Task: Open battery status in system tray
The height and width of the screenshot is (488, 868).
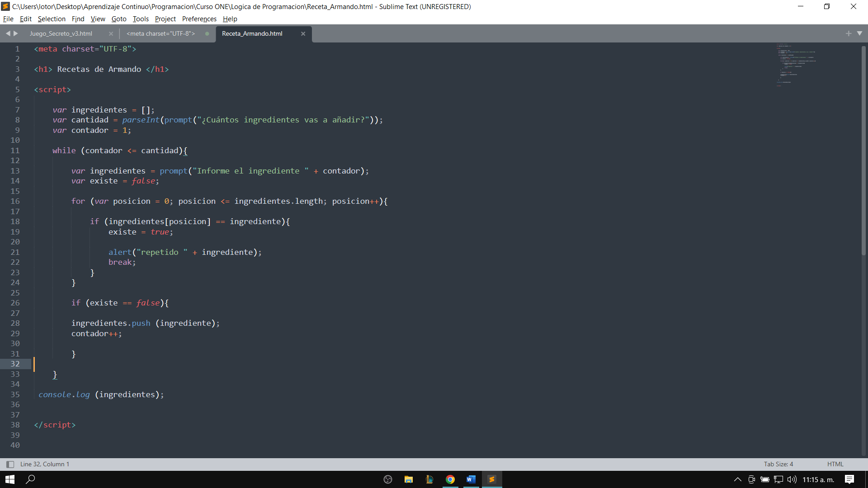Action: (x=764, y=479)
